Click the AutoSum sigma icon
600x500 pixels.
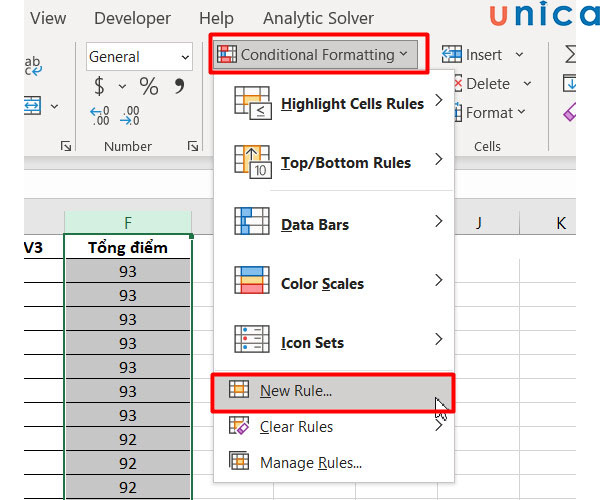(x=571, y=55)
